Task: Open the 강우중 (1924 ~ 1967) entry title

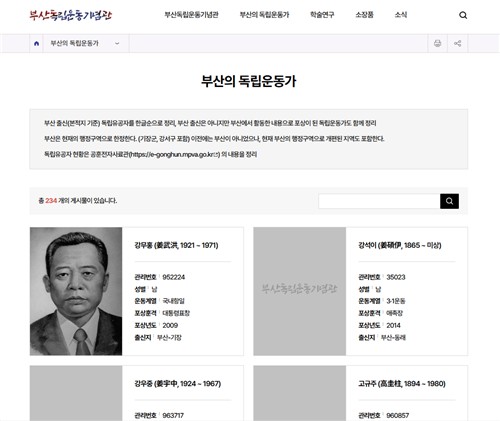Action: coord(178,384)
